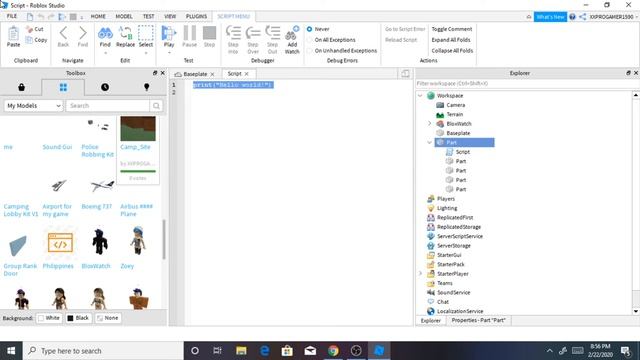Image resolution: width=640 pixels, height=360 pixels.
Task: Click the taskbar search box
Action: [x=103, y=351]
